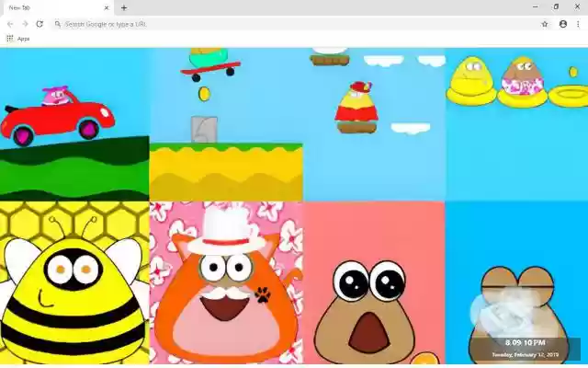Click the gray stone block on the grass
This screenshot has height=368, width=588.
point(204,130)
